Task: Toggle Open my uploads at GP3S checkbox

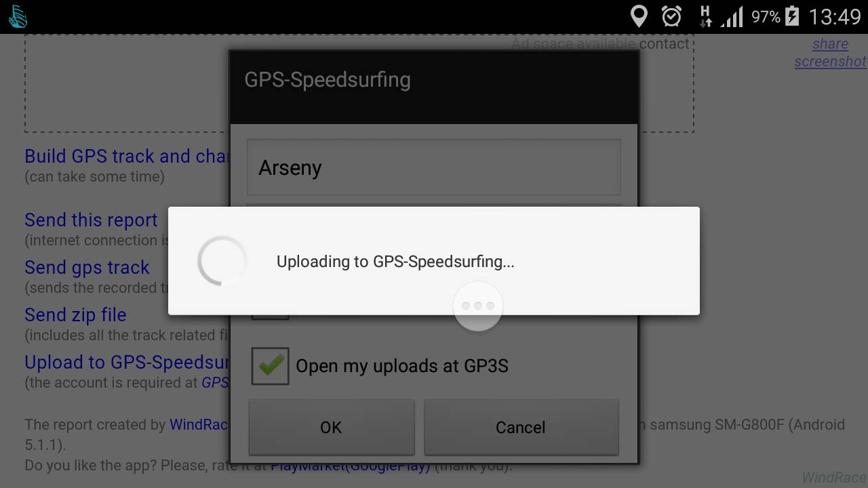Action: coord(271,366)
